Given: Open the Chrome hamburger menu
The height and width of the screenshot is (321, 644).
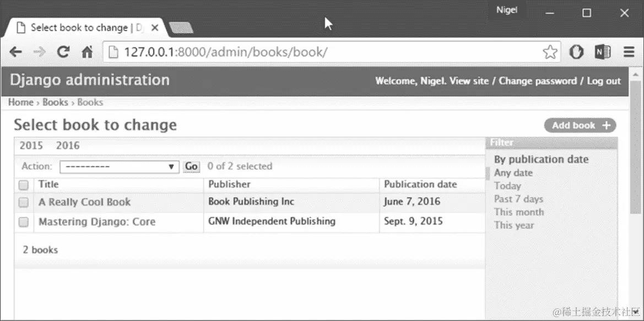Looking at the screenshot, I should pyautogui.click(x=629, y=52).
